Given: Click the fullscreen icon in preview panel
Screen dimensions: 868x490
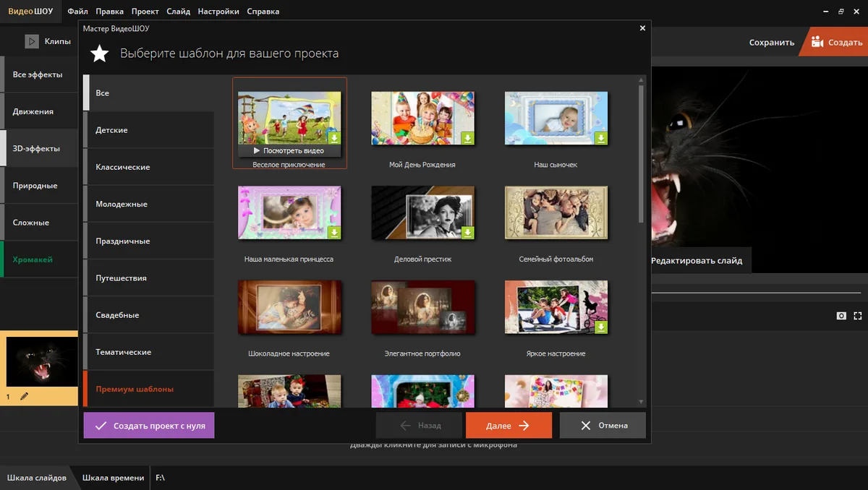Looking at the screenshot, I should pyautogui.click(x=858, y=316).
